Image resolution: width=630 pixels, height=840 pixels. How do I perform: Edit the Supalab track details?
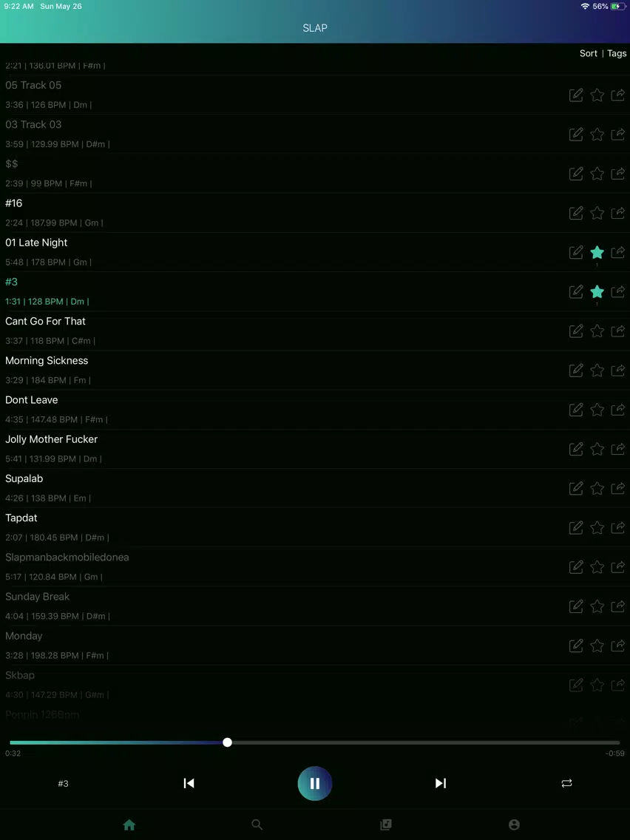tap(576, 488)
